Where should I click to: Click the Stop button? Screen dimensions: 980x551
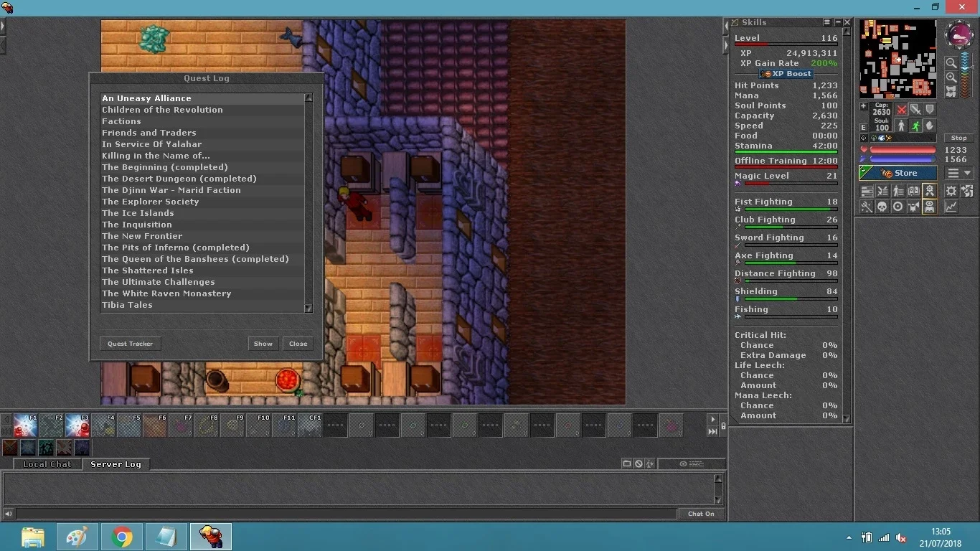click(x=959, y=138)
